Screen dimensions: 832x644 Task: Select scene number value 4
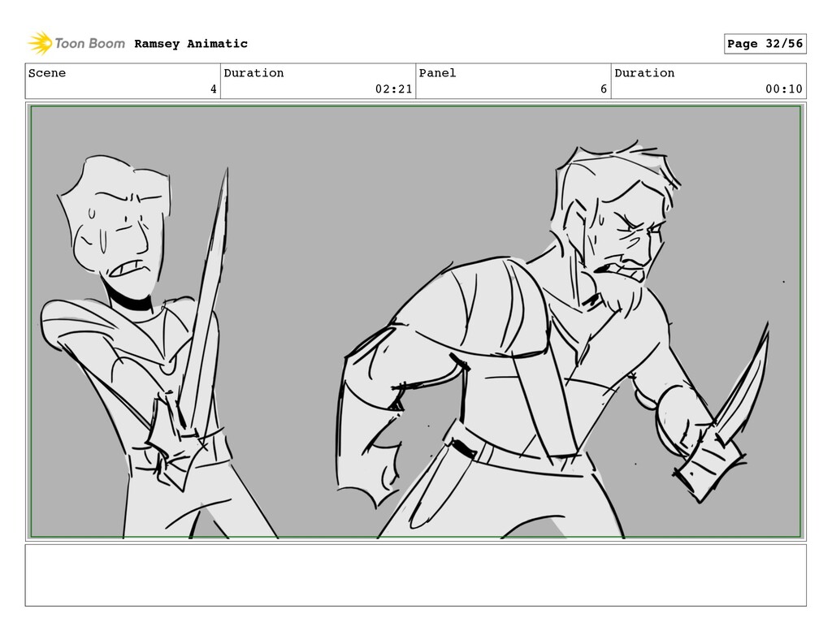click(x=214, y=89)
